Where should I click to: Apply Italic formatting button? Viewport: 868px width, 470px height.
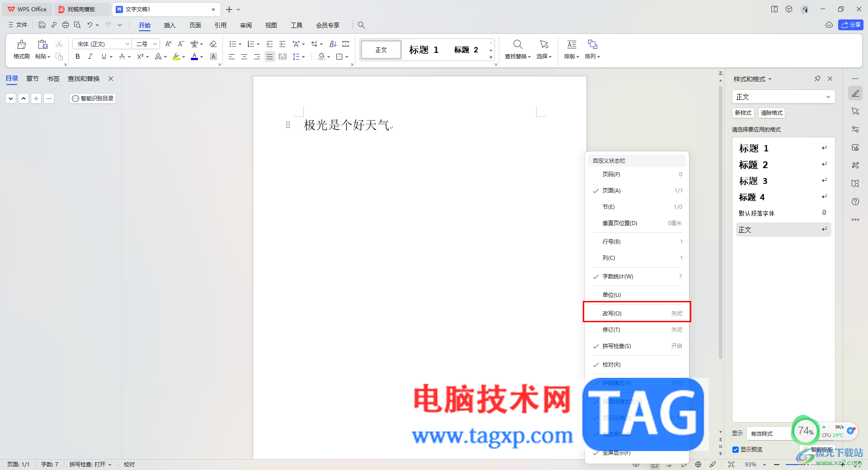click(90, 56)
